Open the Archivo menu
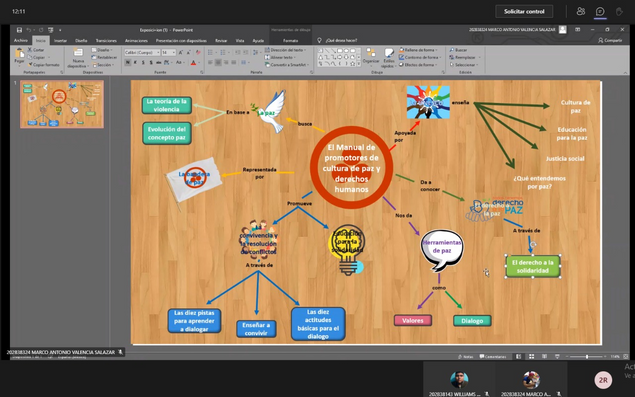 tap(21, 41)
